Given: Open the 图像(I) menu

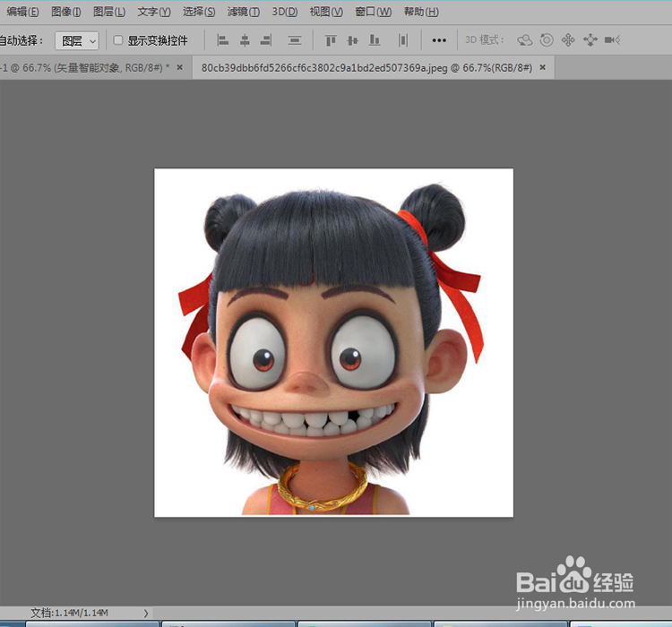Looking at the screenshot, I should pyautogui.click(x=66, y=12).
